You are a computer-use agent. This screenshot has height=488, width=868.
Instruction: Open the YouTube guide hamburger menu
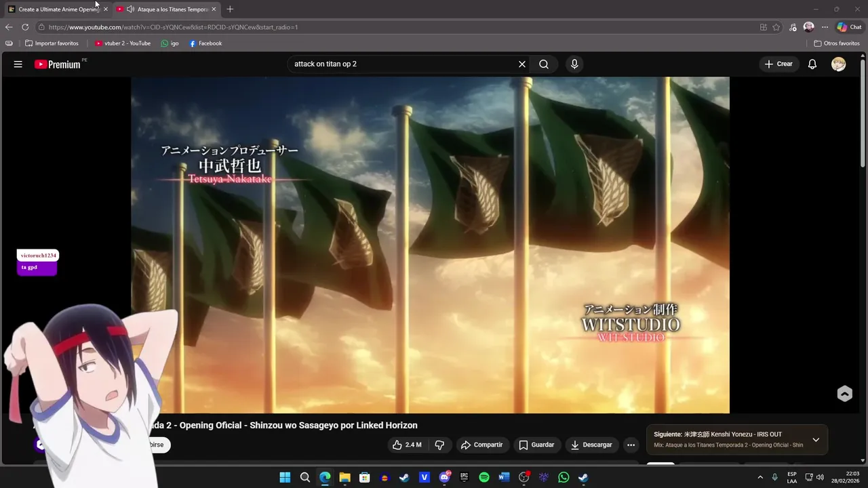click(x=18, y=64)
